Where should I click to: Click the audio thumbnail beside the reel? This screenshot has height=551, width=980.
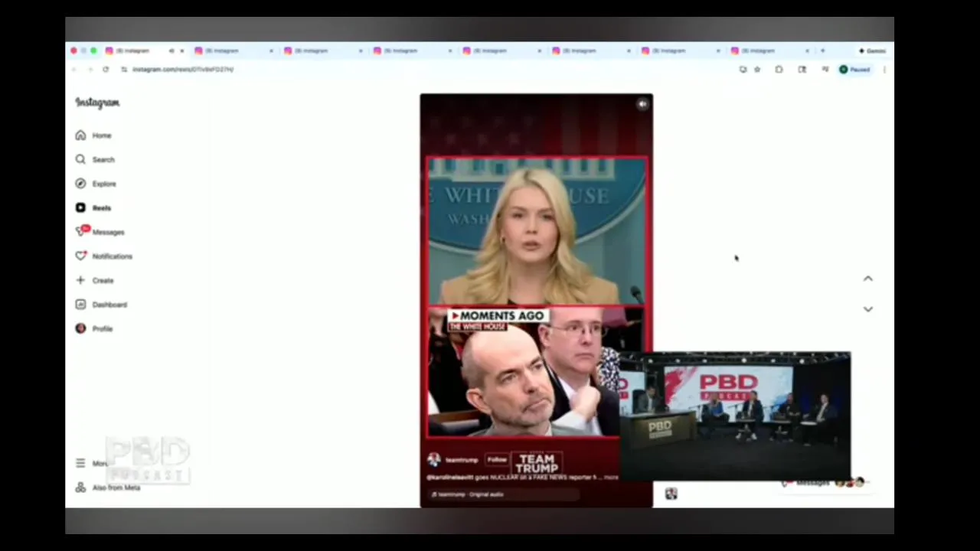pyautogui.click(x=671, y=494)
